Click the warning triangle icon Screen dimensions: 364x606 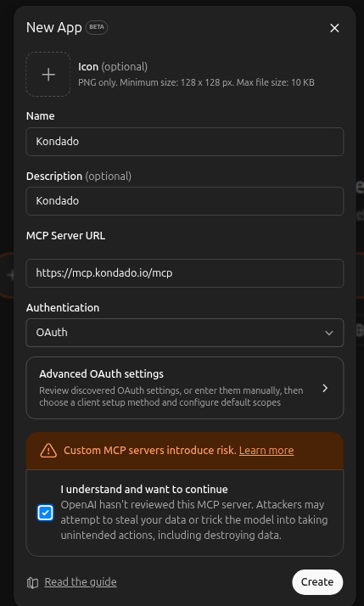pos(48,450)
